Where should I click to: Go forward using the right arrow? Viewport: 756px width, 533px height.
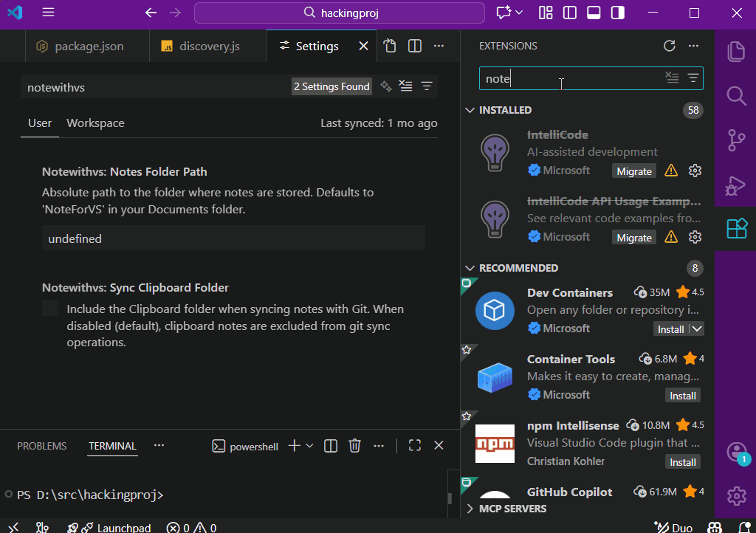pyautogui.click(x=175, y=13)
